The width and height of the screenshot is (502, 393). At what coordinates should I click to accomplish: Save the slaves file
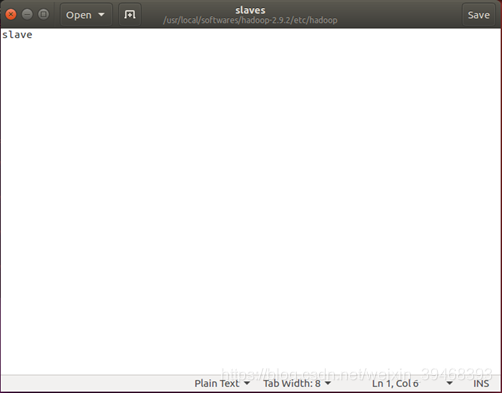click(x=478, y=15)
